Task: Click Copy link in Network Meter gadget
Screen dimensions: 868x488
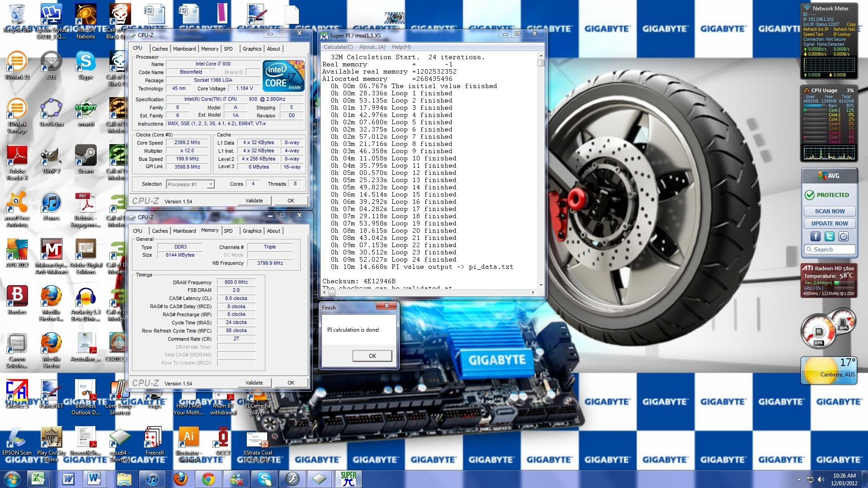Action: point(851,24)
